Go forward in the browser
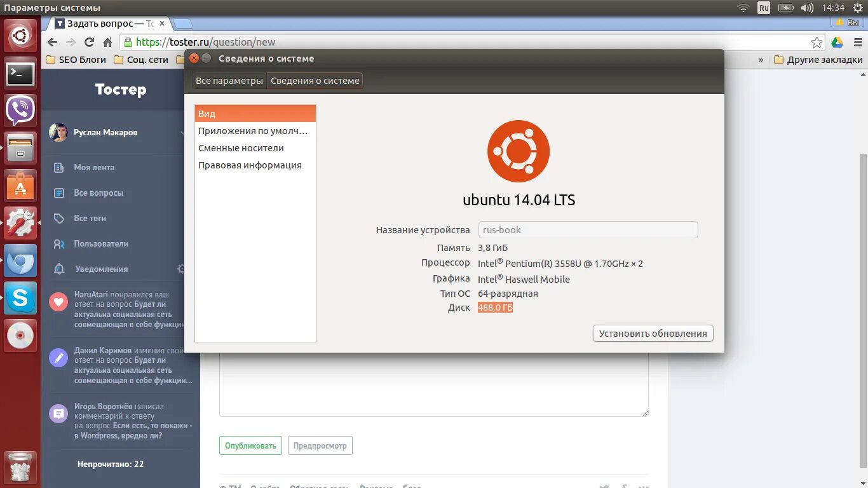868x488 pixels. click(71, 42)
